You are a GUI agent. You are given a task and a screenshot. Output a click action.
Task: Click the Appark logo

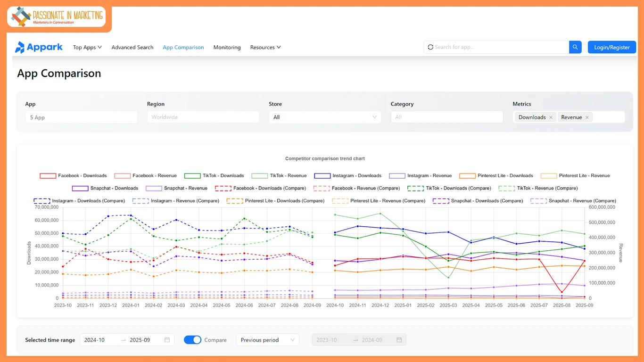tap(39, 47)
